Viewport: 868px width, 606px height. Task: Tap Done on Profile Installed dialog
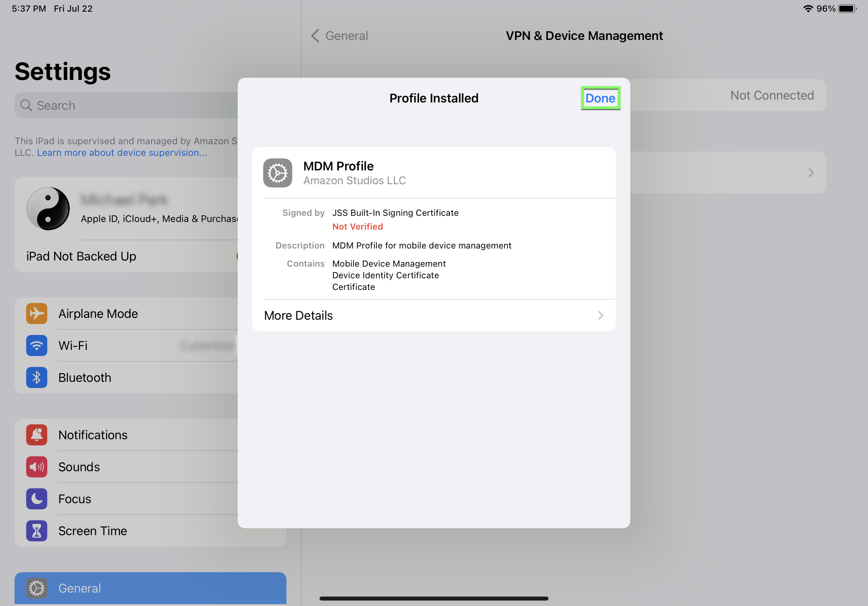[600, 98]
